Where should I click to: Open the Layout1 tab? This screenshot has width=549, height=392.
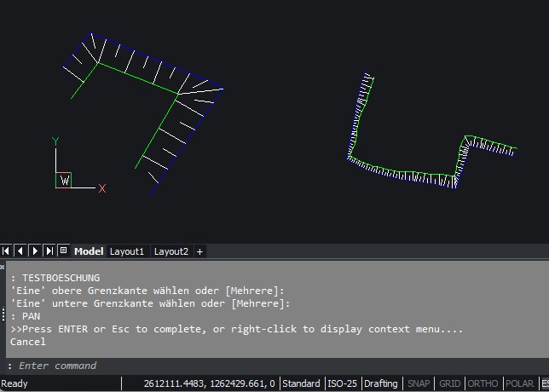click(x=127, y=251)
